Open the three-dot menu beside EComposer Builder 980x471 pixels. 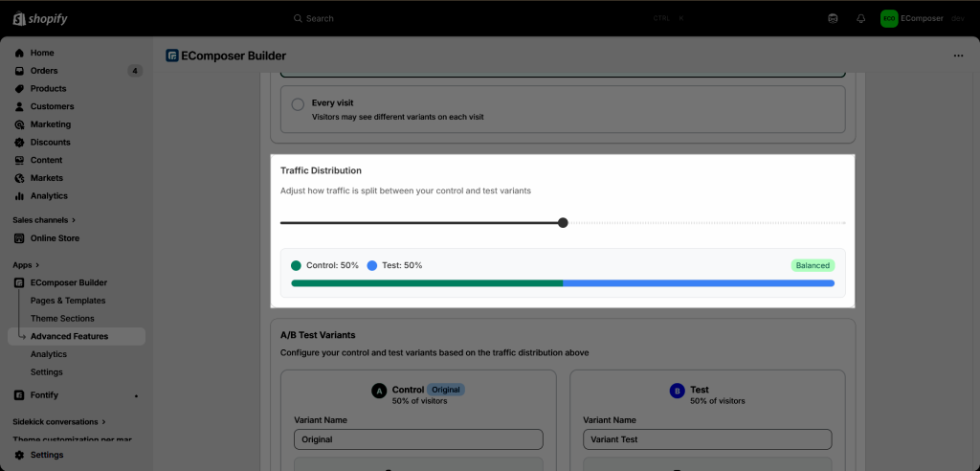pos(958,56)
